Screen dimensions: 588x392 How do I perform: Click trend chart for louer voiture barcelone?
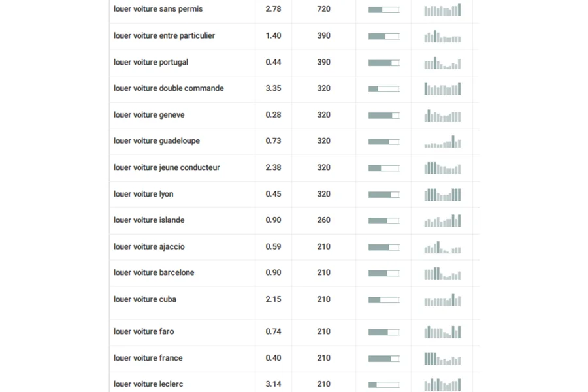coord(442,273)
